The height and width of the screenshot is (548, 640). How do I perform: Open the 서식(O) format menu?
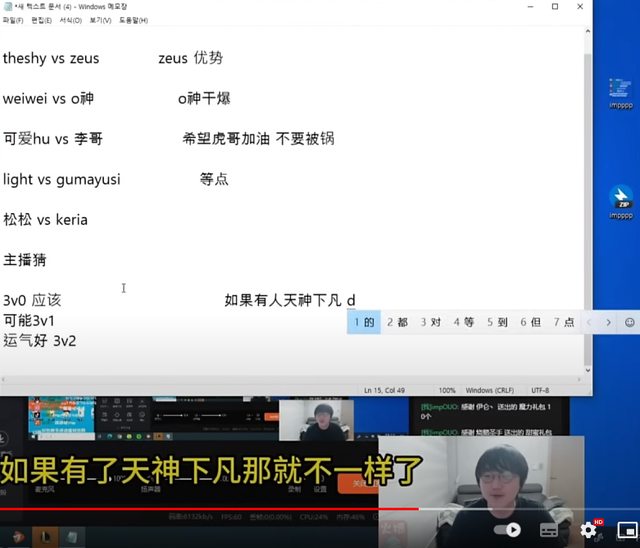click(71, 20)
